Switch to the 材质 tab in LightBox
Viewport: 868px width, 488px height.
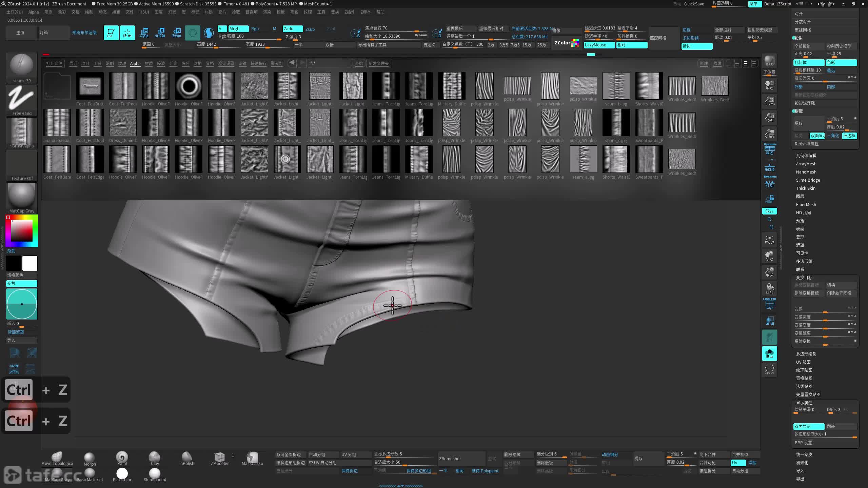coord(149,64)
